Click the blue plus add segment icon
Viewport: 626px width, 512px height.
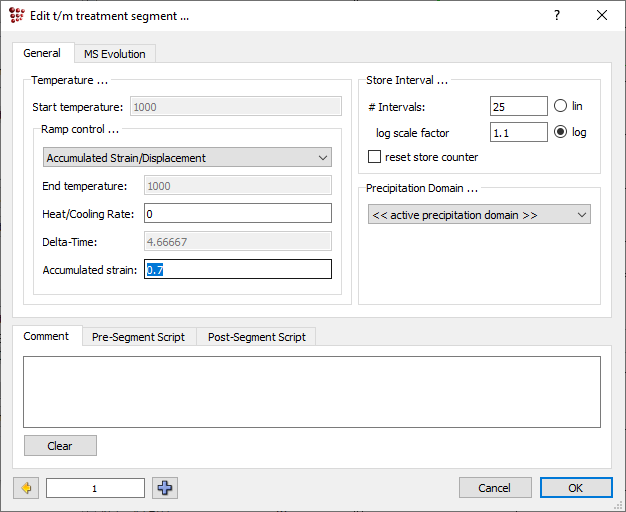click(x=165, y=488)
